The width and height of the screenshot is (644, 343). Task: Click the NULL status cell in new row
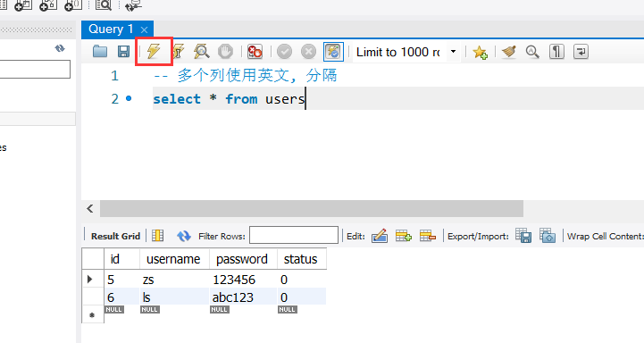click(x=287, y=309)
